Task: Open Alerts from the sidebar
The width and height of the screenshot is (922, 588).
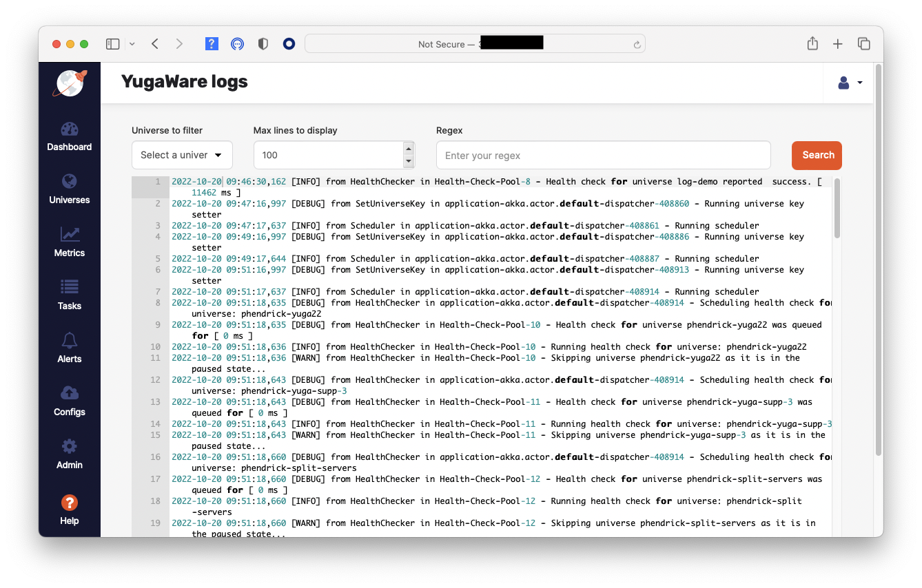Action: coord(70,348)
